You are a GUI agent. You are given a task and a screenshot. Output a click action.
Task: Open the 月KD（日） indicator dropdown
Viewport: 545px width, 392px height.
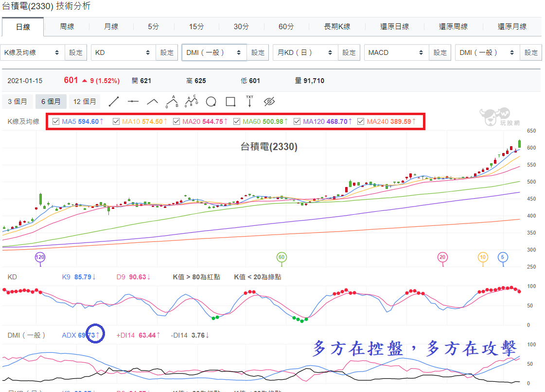tap(305, 53)
